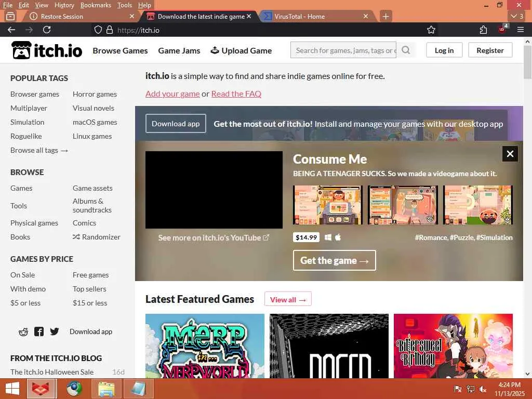Open the Bittersweet Birthday game thumbnail
The width and height of the screenshot is (532, 399).
453,345
